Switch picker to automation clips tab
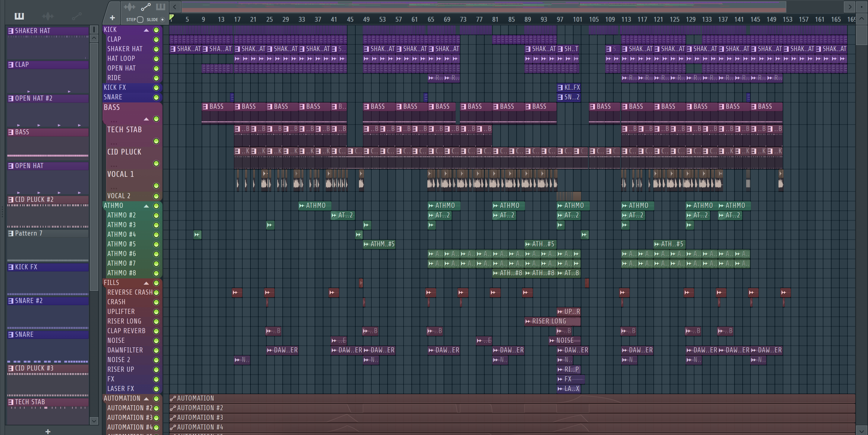 (77, 16)
